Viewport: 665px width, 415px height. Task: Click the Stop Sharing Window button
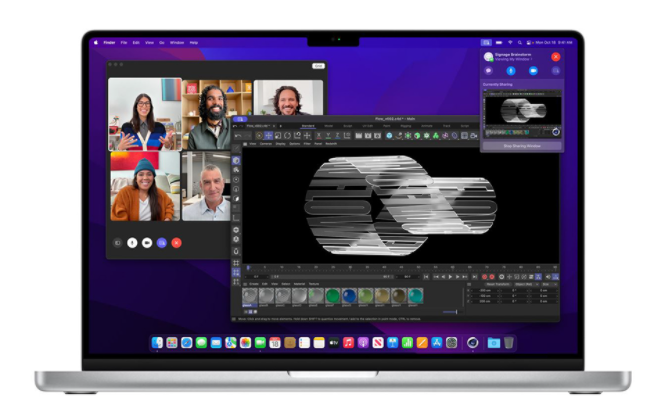(x=521, y=146)
